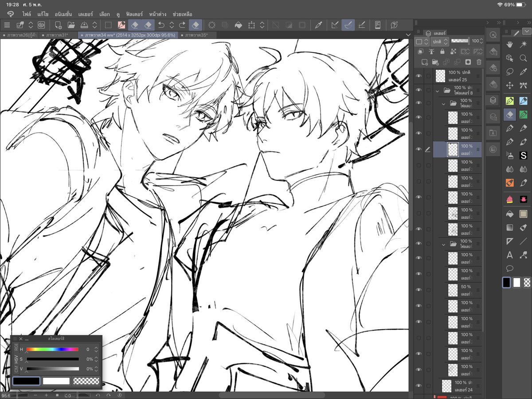Image resolution: width=532 pixels, height=399 pixels.
Task: Click the Clip Studio spiral icon
Action: click(42, 25)
